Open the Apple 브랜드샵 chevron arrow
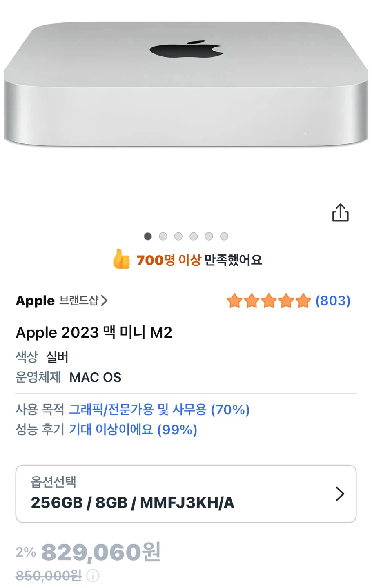 [x=105, y=301]
